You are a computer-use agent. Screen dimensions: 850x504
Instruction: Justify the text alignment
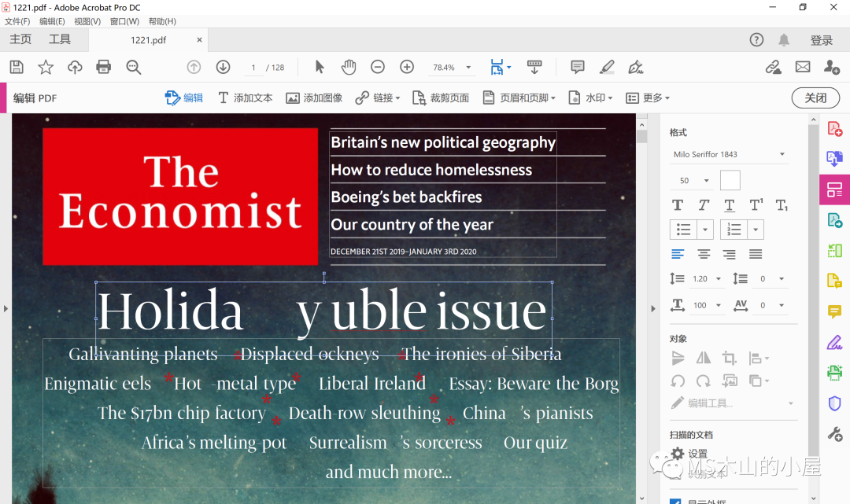tap(756, 253)
